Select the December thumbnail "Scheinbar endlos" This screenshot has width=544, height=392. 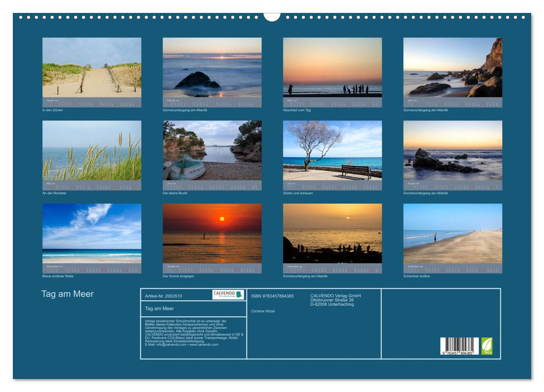(x=453, y=232)
